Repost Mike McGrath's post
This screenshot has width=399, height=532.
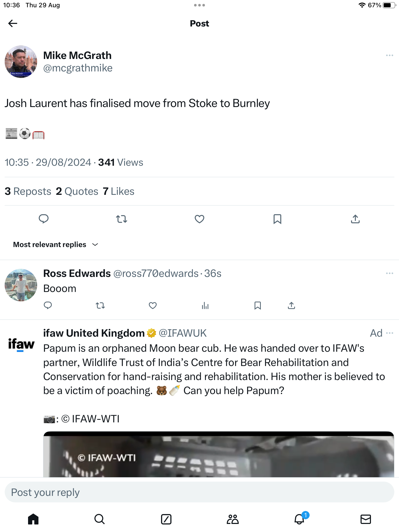click(x=122, y=219)
